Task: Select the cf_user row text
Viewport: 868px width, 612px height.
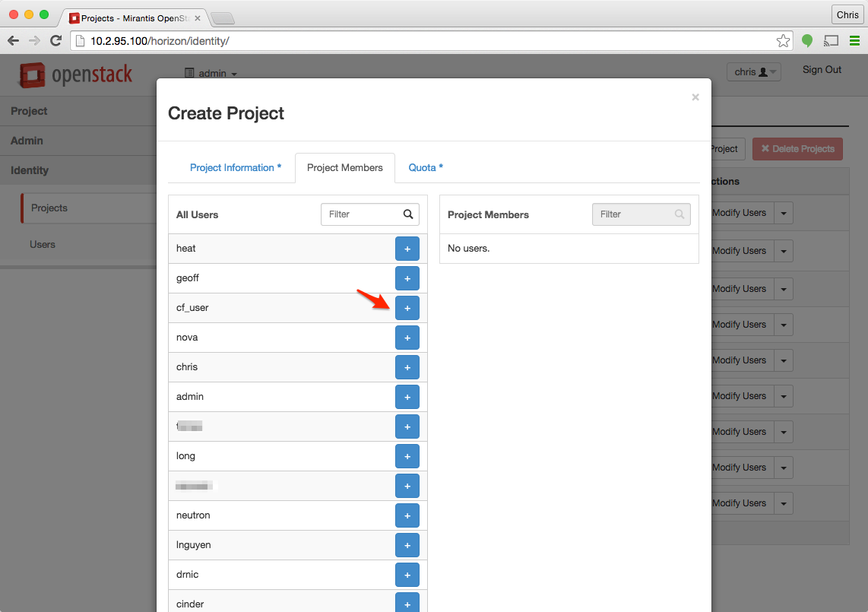Action: 192,308
